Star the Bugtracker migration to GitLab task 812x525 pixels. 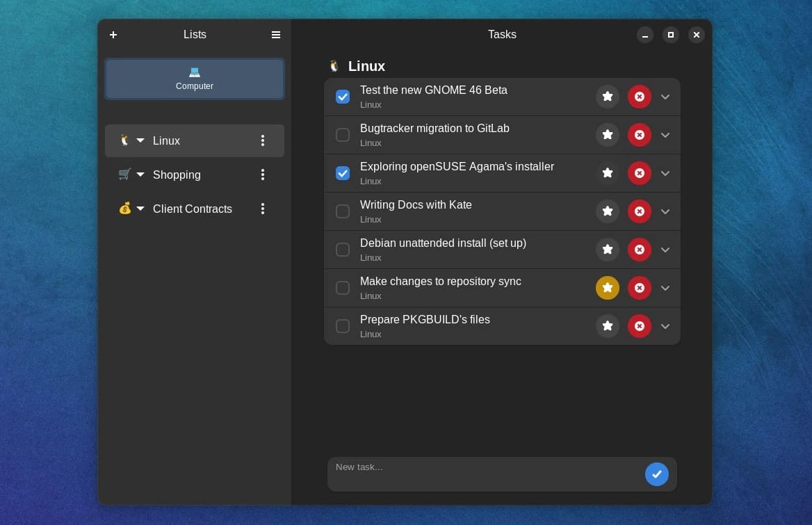[x=608, y=135]
